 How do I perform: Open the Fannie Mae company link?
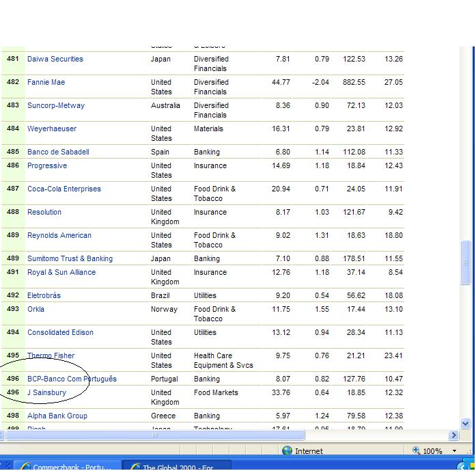pyautogui.click(x=46, y=82)
